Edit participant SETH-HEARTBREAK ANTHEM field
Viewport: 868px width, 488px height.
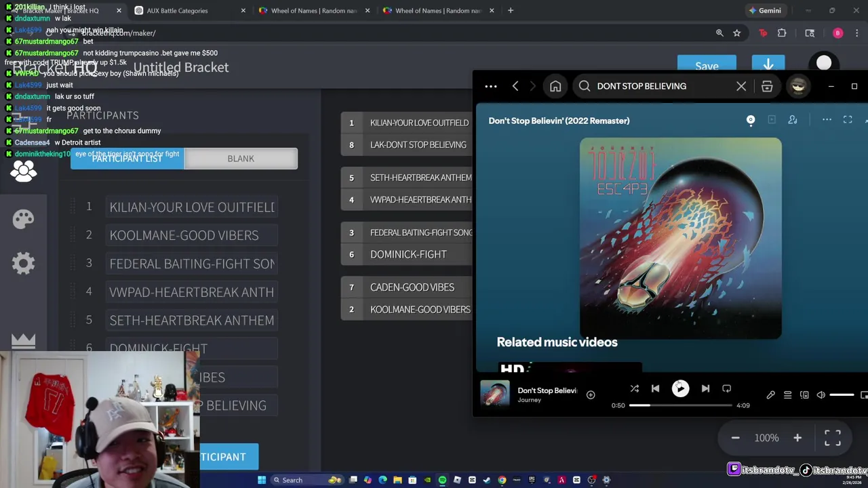click(x=192, y=320)
